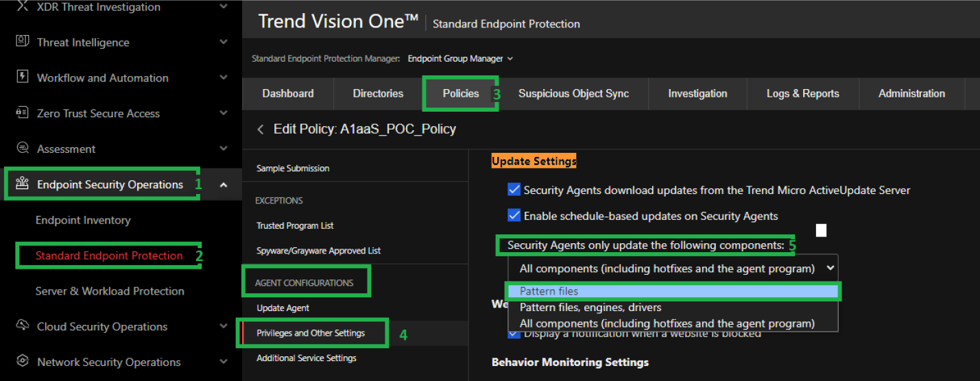Collapse the Endpoint Security Operations section

(x=224, y=184)
